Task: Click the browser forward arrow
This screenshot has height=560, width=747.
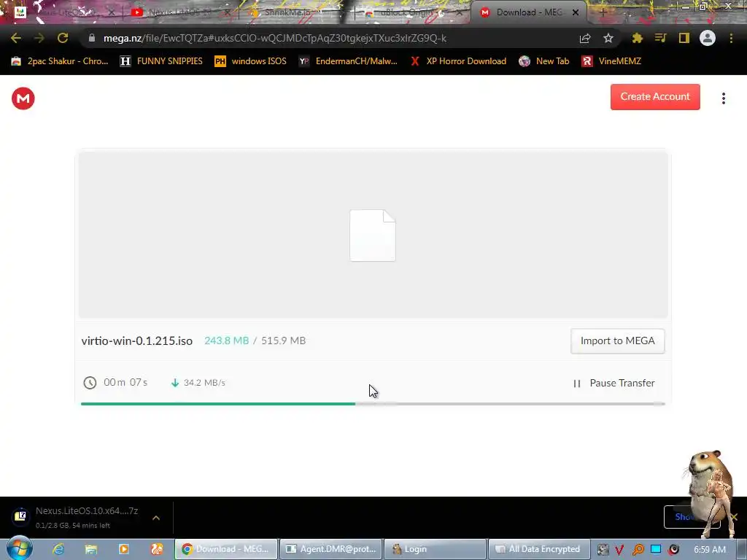Action: click(39, 38)
